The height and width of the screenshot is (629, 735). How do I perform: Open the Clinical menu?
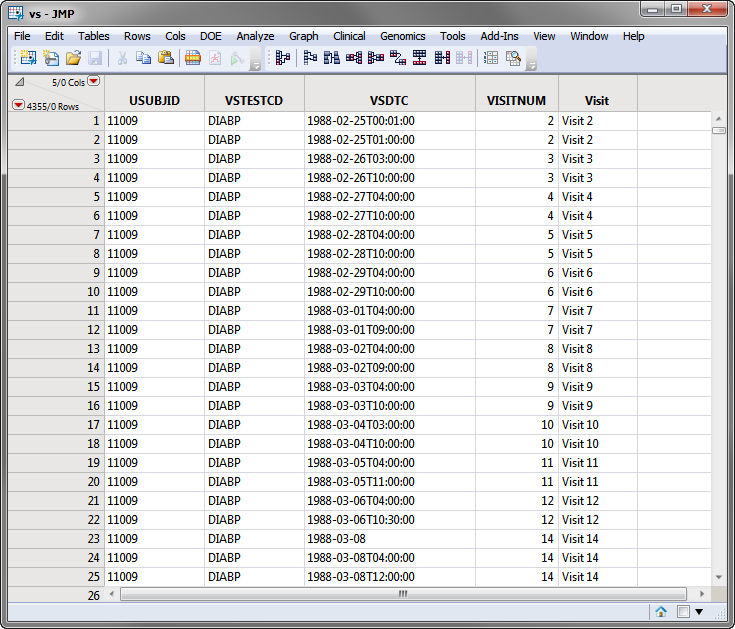point(349,36)
